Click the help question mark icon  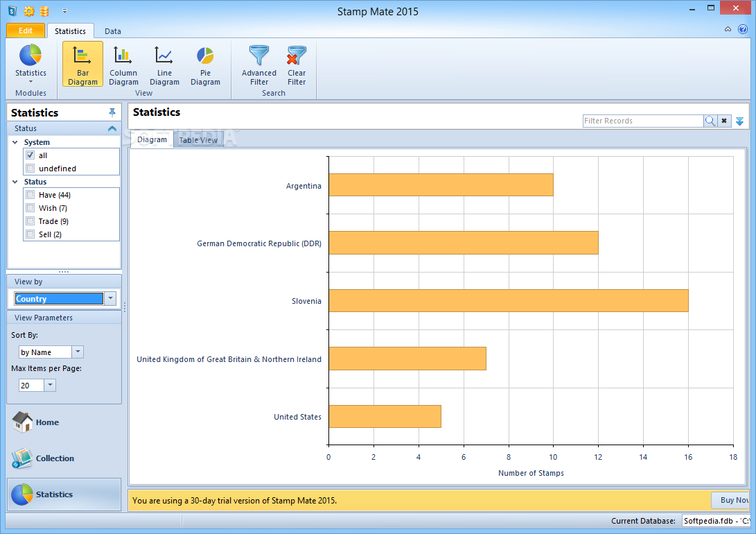(743, 29)
